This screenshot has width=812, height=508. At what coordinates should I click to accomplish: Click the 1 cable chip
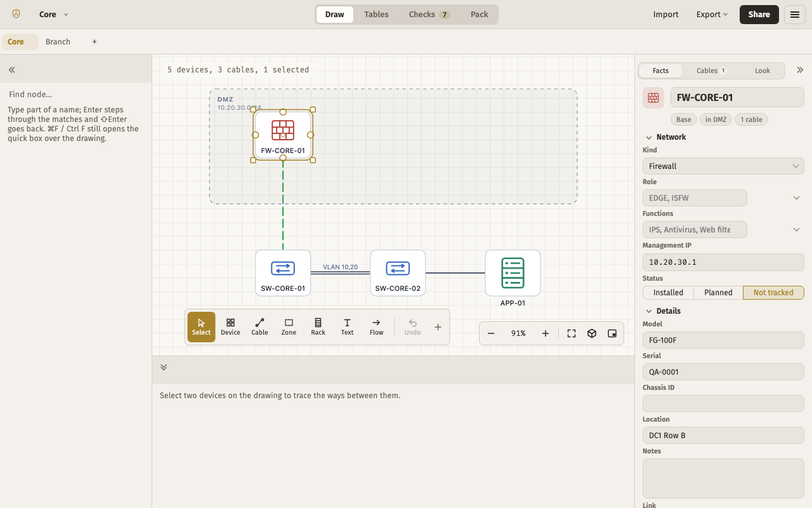(752, 119)
